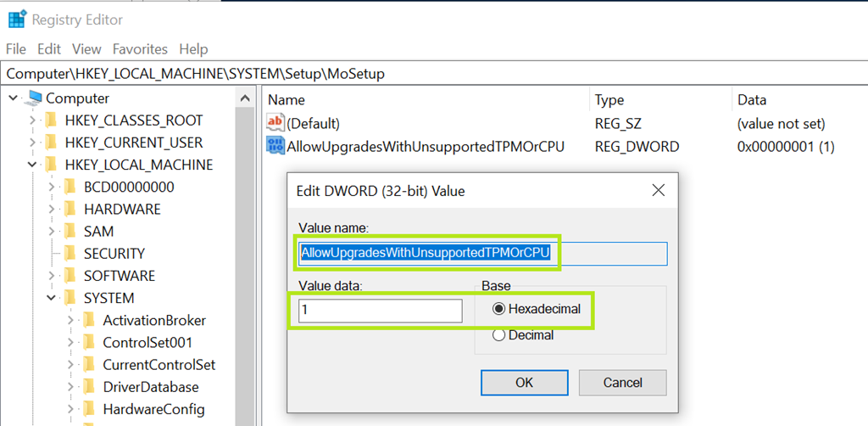This screenshot has width=868, height=426.
Task: Confirm the DWORD value with OK
Action: point(524,383)
